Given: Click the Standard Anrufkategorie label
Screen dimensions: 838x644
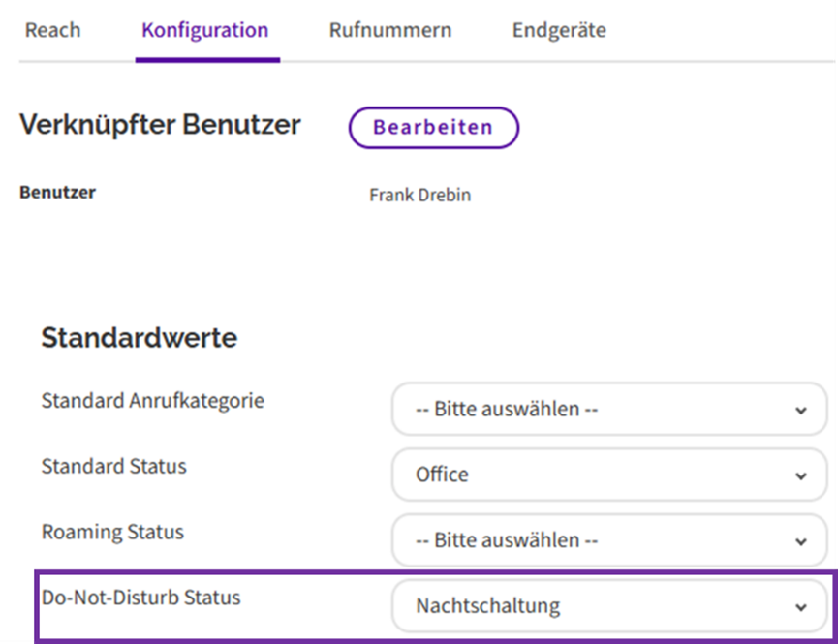Looking at the screenshot, I should pos(152,400).
